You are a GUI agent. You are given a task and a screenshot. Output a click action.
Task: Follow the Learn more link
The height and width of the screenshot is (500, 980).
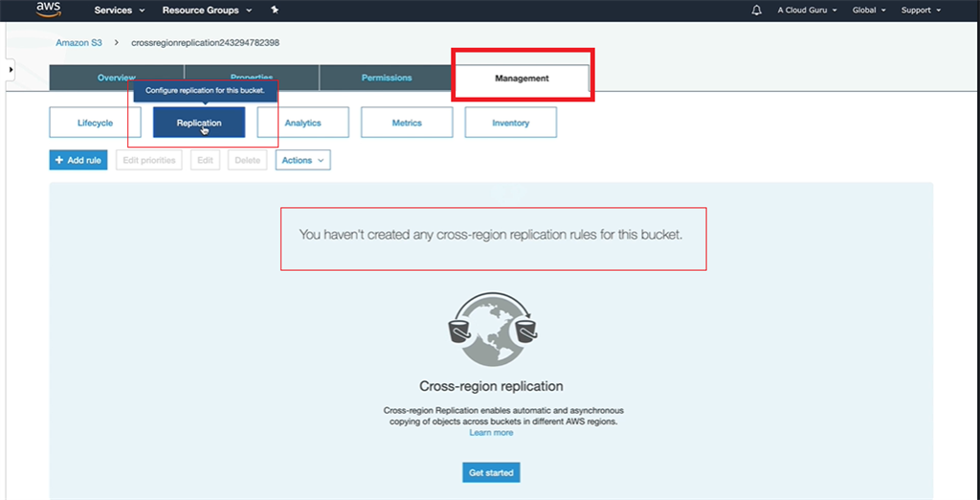(491, 432)
